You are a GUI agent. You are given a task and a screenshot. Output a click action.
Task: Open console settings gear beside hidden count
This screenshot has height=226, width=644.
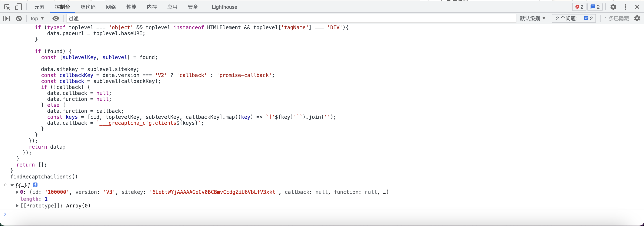coord(637,19)
